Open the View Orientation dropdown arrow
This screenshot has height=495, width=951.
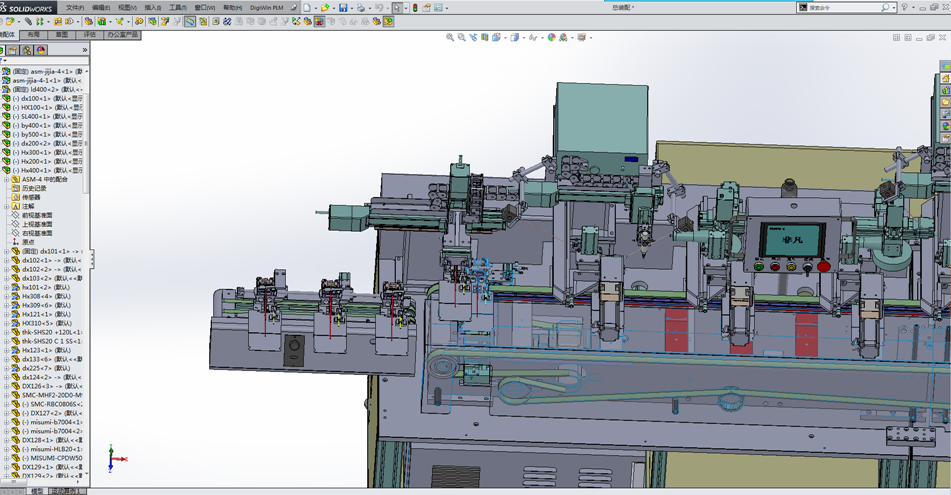pos(504,37)
